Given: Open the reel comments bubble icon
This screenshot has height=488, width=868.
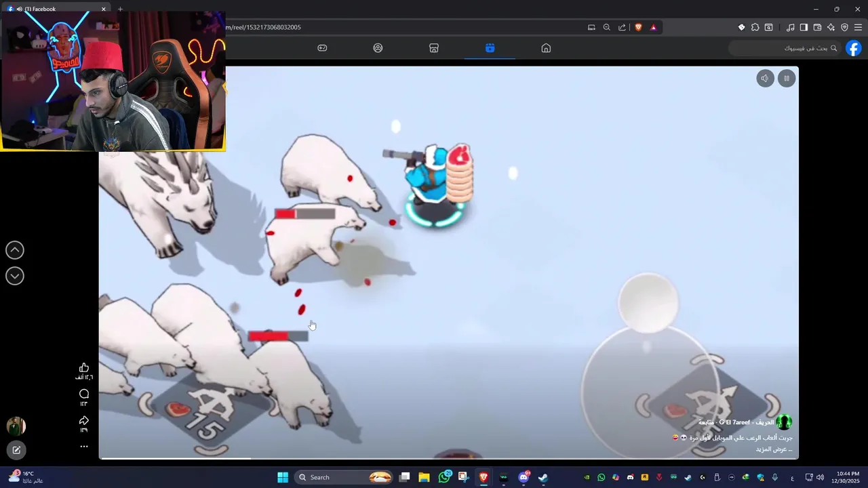Looking at the screenshot, I should tap(84, 394).
